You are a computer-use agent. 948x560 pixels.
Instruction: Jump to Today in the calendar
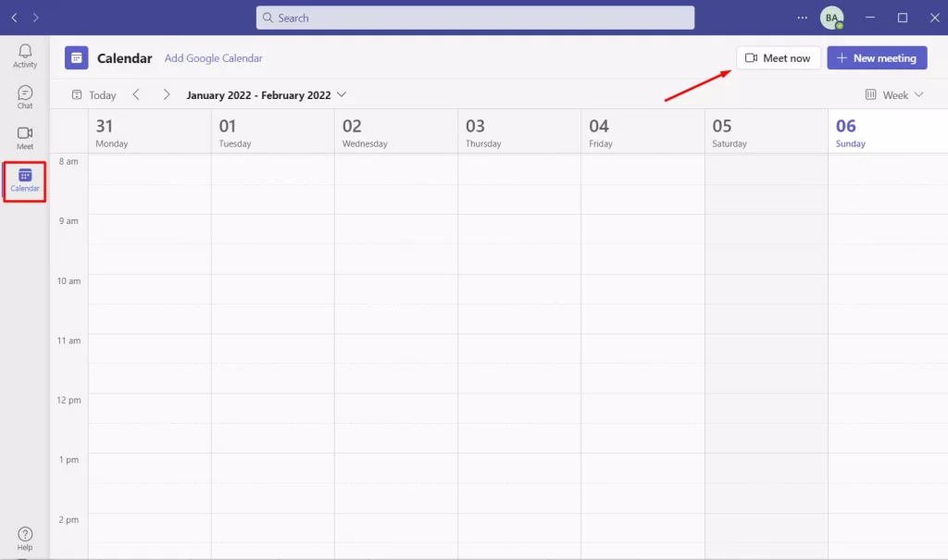pos(94,95)
